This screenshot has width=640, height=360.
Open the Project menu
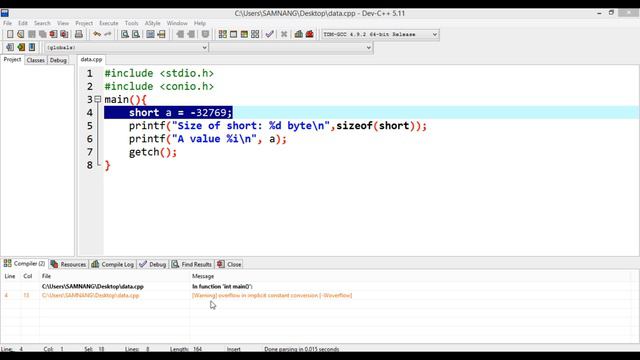pos(84,23)
